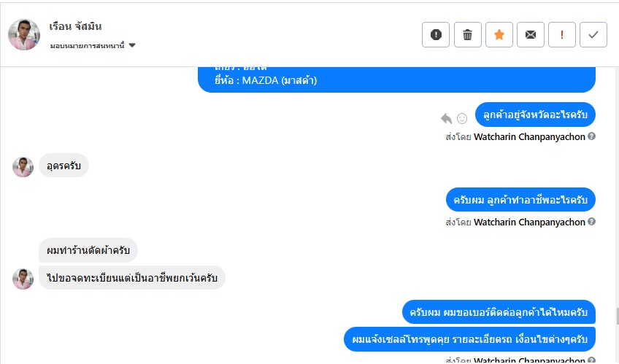Image resolution: width=619 pixels, height=364 pixels.
Task: Click the reply arrow beside province question
Action: tap(447, 118)
